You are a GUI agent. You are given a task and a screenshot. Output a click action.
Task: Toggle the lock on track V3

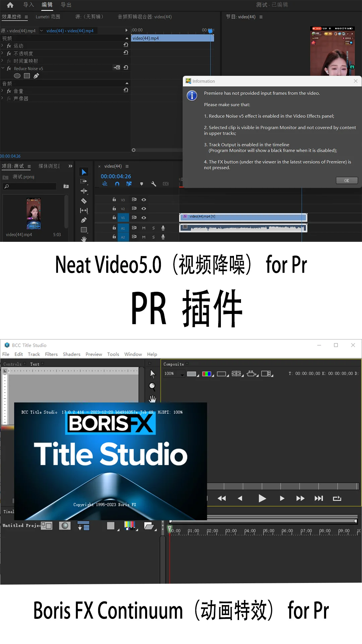(x=114, y=199)
